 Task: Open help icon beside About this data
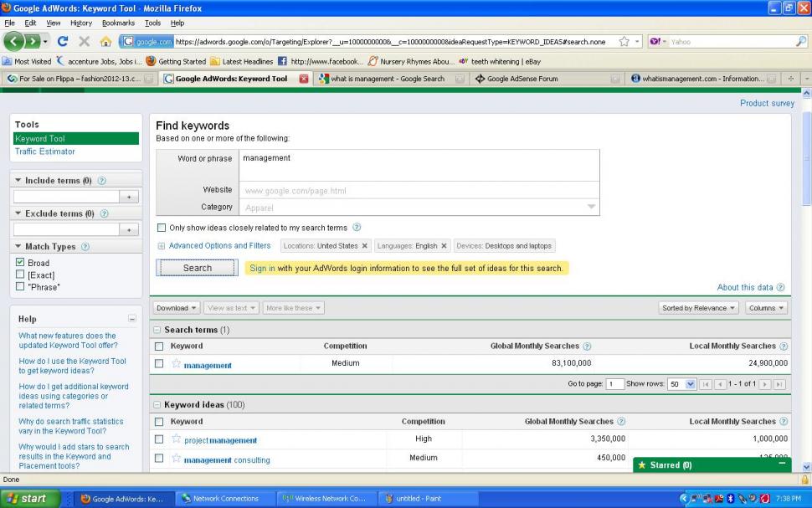pyautogui.click(x=780, y=287)
